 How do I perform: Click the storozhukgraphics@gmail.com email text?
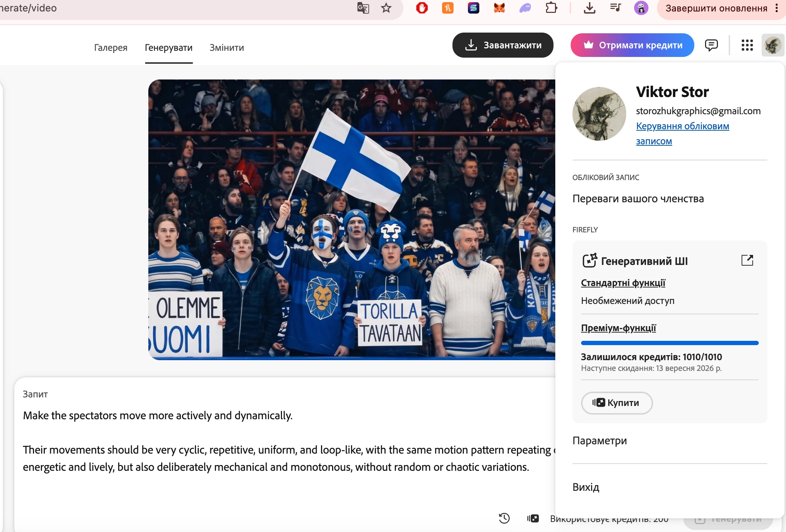(698, 111)
